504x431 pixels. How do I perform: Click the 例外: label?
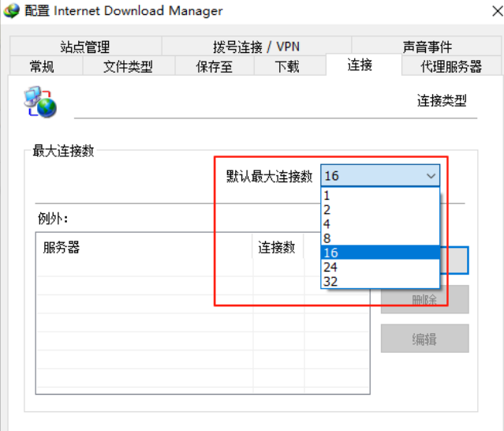(x=53, y=219)
